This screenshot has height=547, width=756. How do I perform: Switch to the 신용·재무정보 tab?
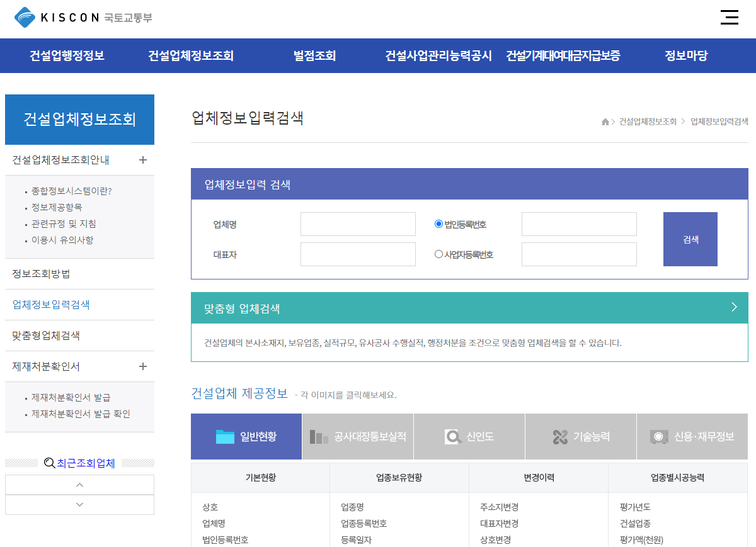(x=692, y=436)
